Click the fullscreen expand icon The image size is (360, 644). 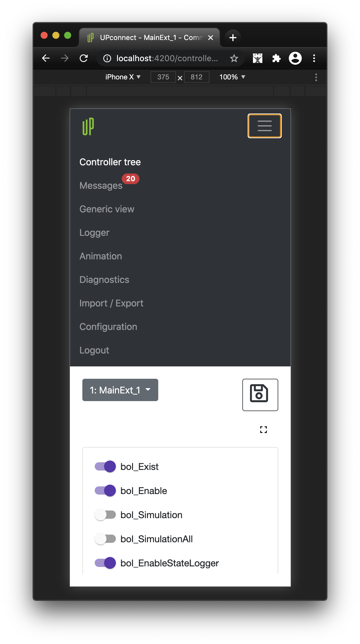264,430
